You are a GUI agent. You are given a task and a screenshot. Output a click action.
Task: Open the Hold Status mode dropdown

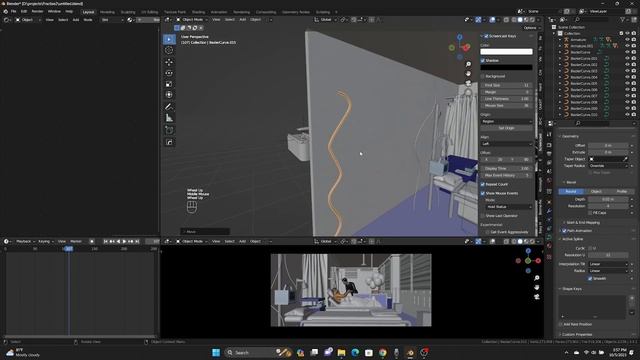509,207
